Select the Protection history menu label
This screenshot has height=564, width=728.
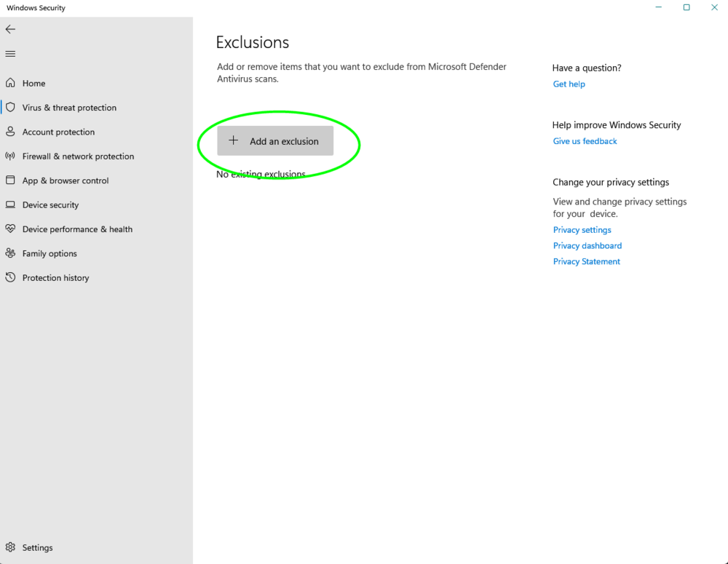click(55, 278)
